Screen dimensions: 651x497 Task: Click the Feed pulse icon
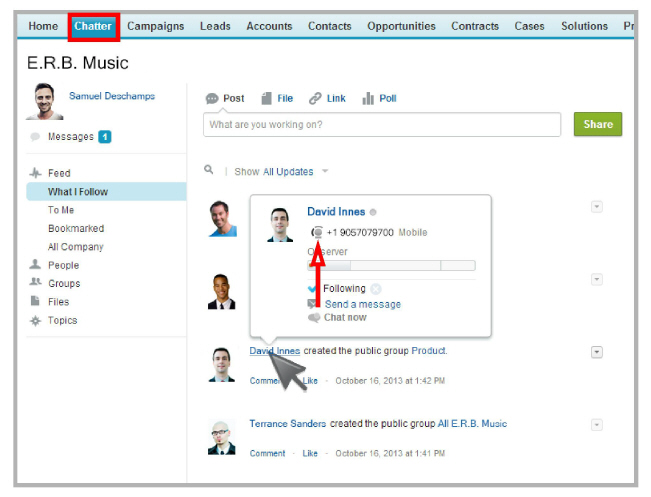(36, 173)
